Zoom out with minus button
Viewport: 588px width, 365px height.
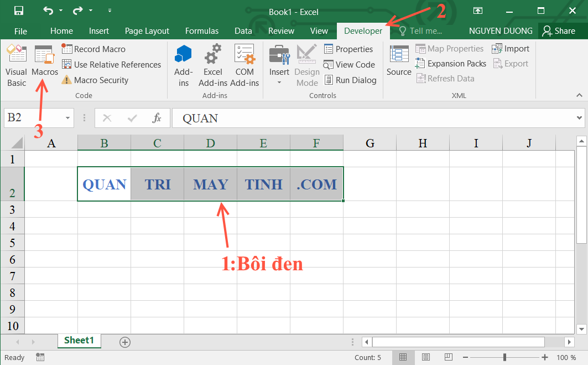tap(465, 357)
